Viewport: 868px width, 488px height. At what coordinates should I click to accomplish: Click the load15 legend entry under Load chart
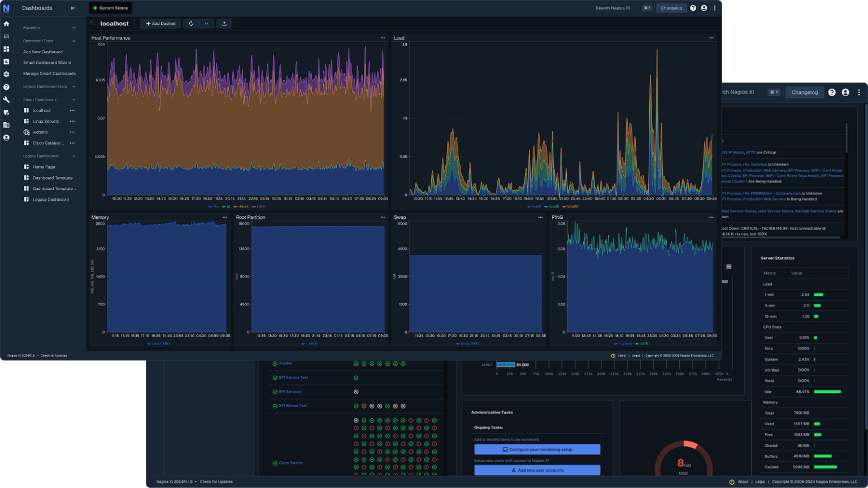point(570,206)
